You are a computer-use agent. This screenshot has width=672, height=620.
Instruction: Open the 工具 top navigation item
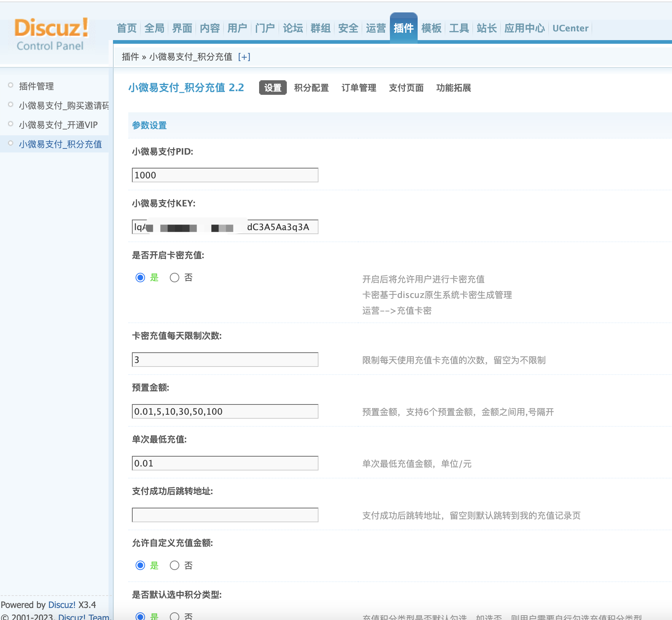click(459, 28)
